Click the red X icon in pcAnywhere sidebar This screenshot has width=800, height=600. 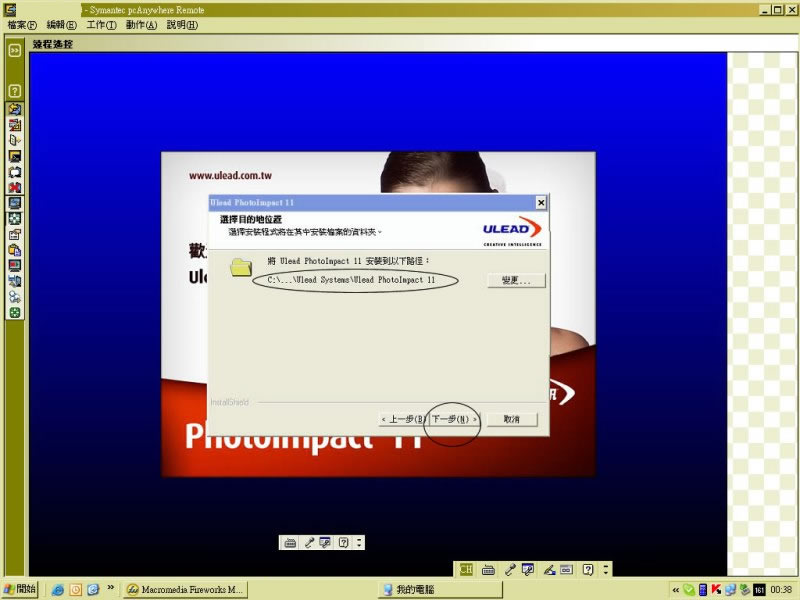tap(15, 187)
